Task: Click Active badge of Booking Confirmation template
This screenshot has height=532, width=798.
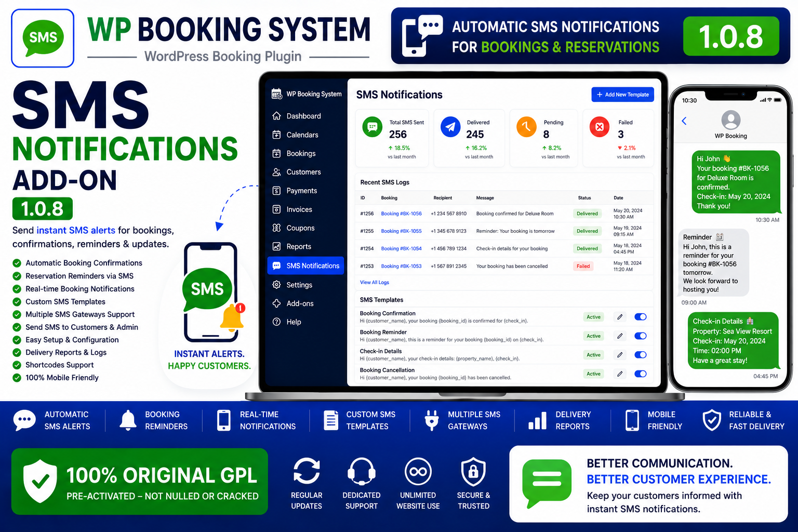Action: (x=593, y=317)
